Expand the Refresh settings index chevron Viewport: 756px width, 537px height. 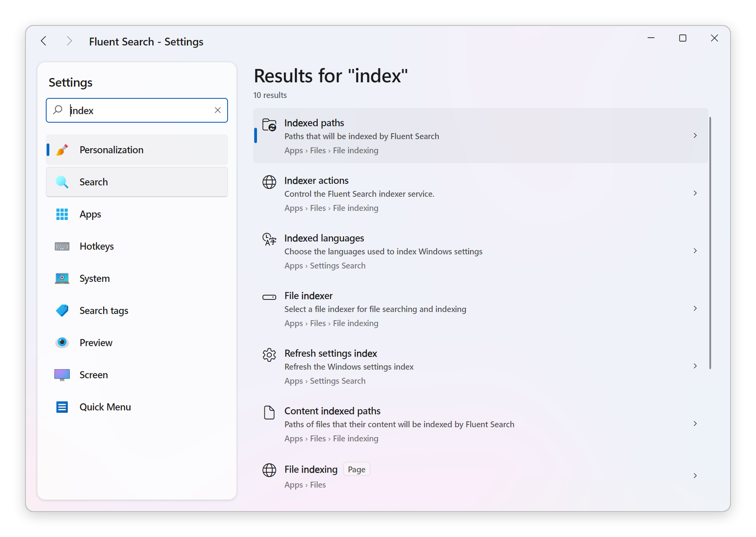click(x=695, y=366)
